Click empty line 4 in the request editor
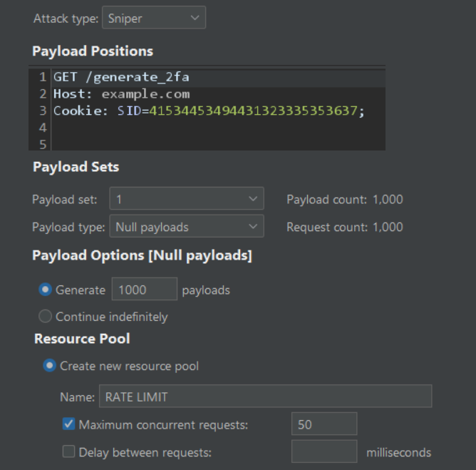The height and width of the screenshot is (470, 476). click(219, 128)
